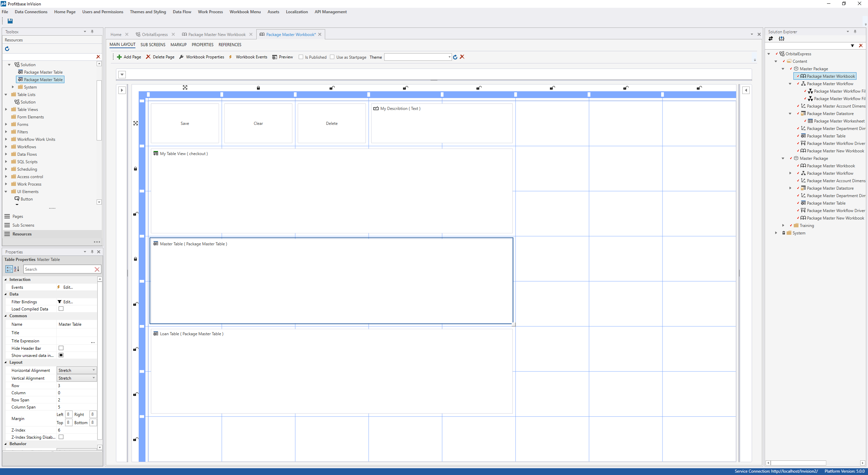
Task: Click the blue Save disk icon
Action: [x=10, y=21]
